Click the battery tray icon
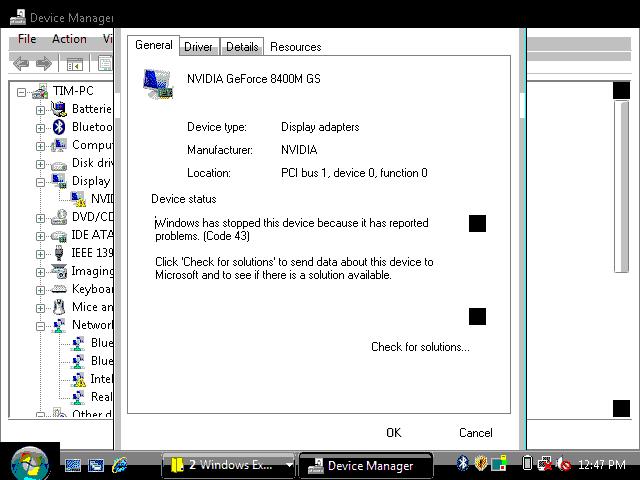The image size is (640, 480). 527,463
